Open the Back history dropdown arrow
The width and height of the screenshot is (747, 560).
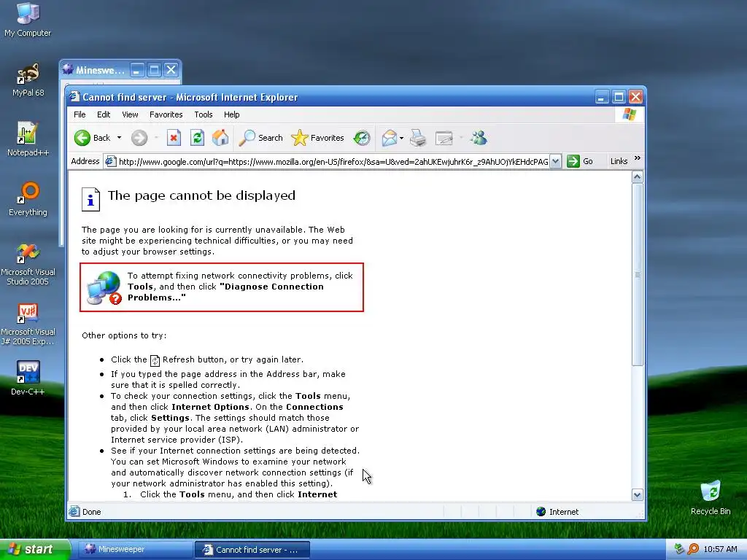point(119,138)
